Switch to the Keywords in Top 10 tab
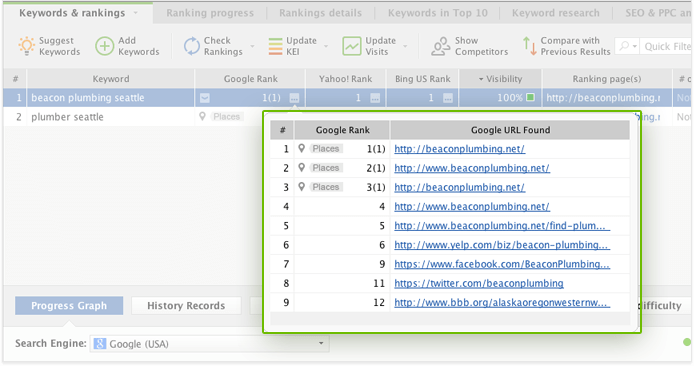Viewport: 694px width, 366px height. [438, 13]
